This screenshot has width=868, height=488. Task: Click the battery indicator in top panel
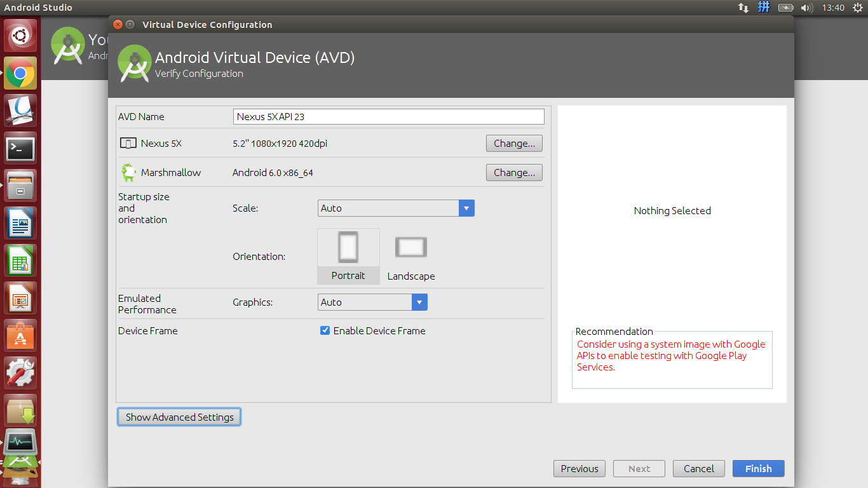pyautogui.click(x=786, y=8)
